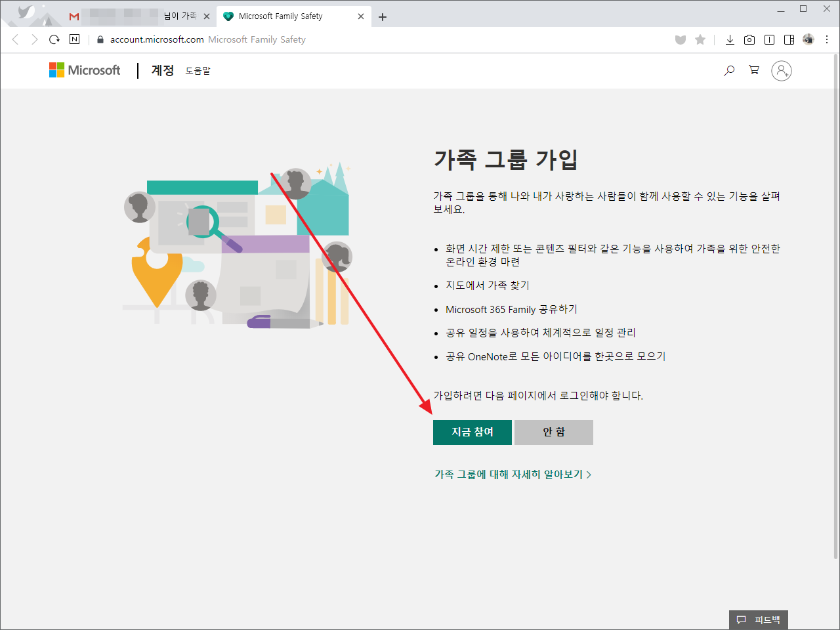Image resolution: width=840 pixels, height=630 pixels.
Task: Open 가족 그룹에 대해 자세히 알아보기 link
Action: (512, 474)
